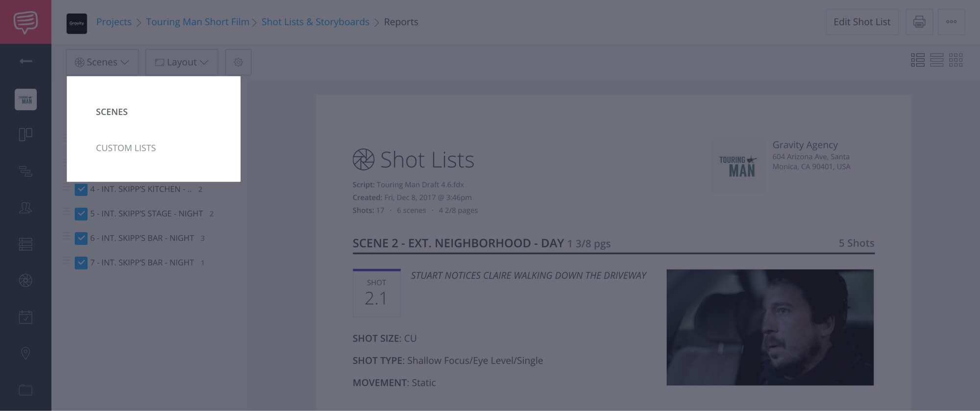The height and width of the screenshot is (411, 980).
Task: Uncheck scene 5 INT. SKIPP'S STAGE - NIGHT
Action: point(81,214)
